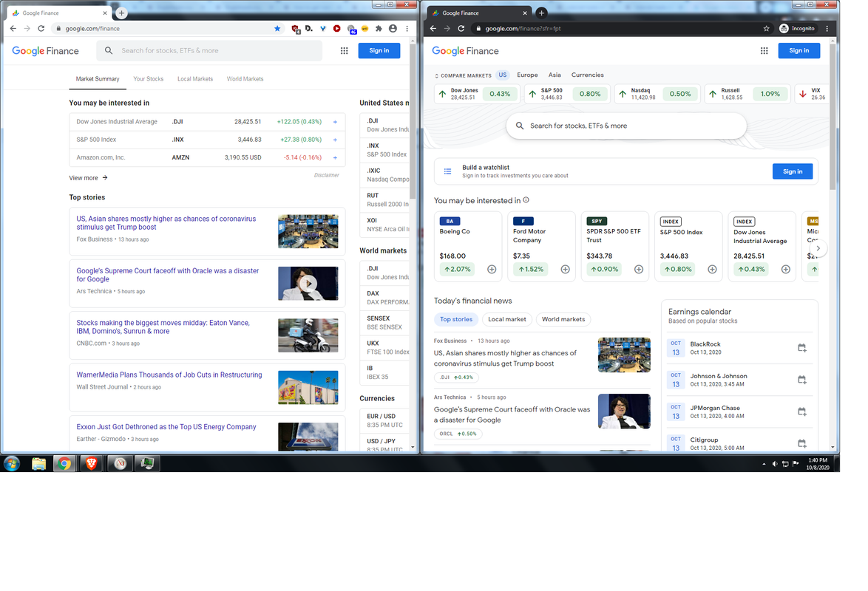Add Ford Motor Company card to watchlist
Viewport: 868px width, 591px height.
(565, 269)
